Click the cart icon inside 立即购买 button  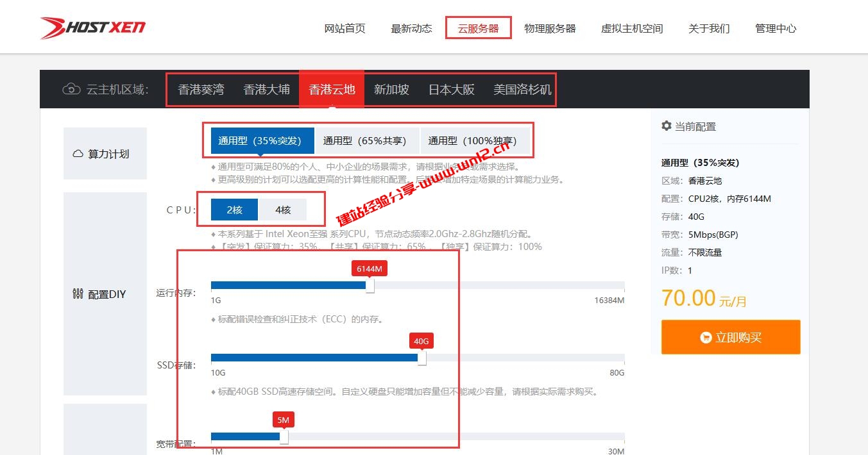point(706,337)
